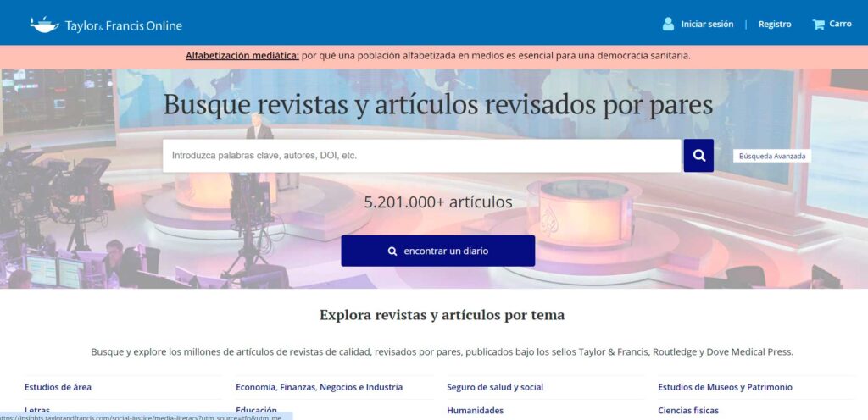Follow the Alfabetización mediática banner link
This screenshot has width=868, height=420.
point(242,55)
